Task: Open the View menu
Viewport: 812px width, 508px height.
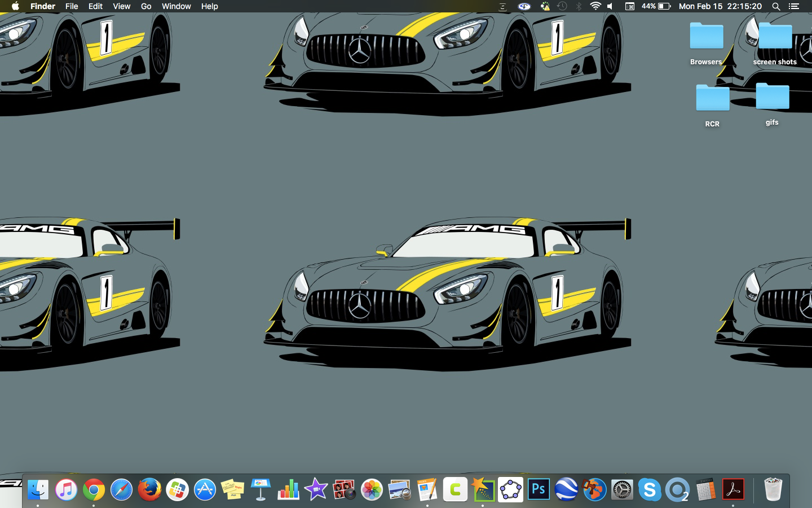Action: [121, 6]
